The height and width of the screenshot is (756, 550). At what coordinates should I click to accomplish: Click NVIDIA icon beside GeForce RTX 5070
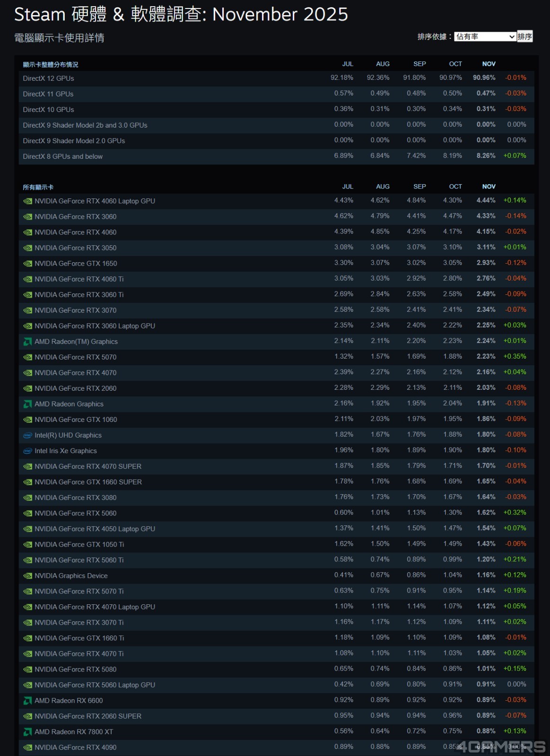tap(28, 357)
